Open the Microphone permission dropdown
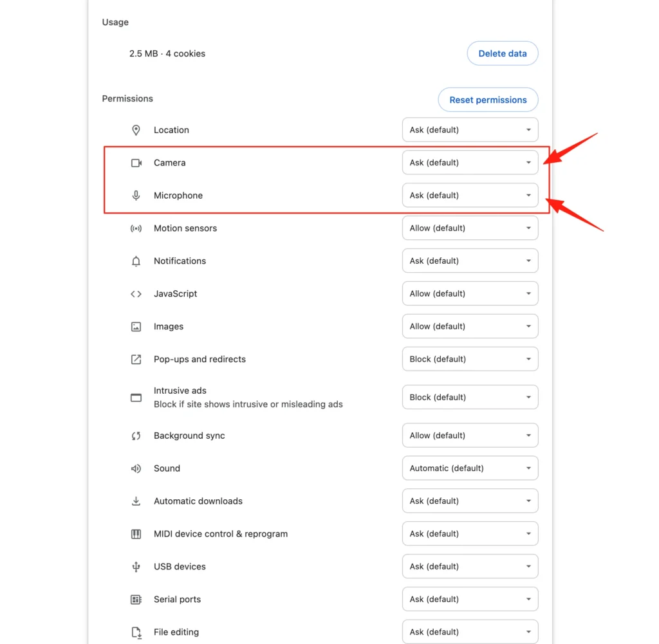Screen dimensions: 659x644 point(470,196)
